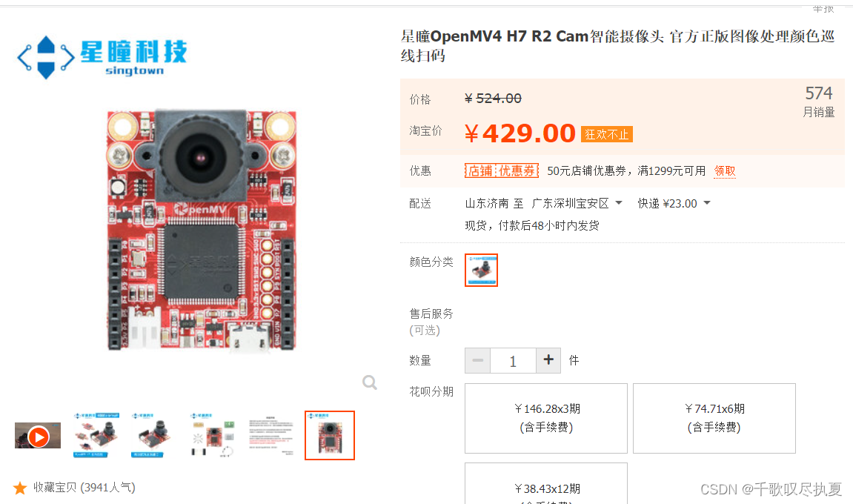Select the fifth thumbnail showing the text document
This screenshot has width=853, height=504.
tap(271, 435)
